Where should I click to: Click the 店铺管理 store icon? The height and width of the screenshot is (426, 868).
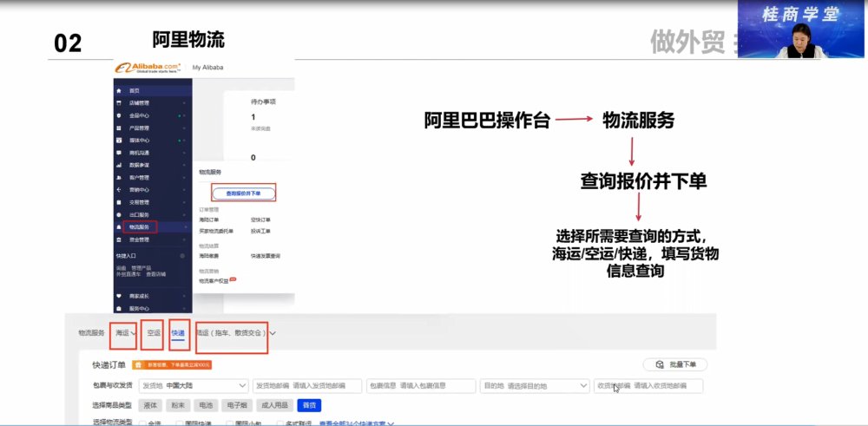pos(118,103)
